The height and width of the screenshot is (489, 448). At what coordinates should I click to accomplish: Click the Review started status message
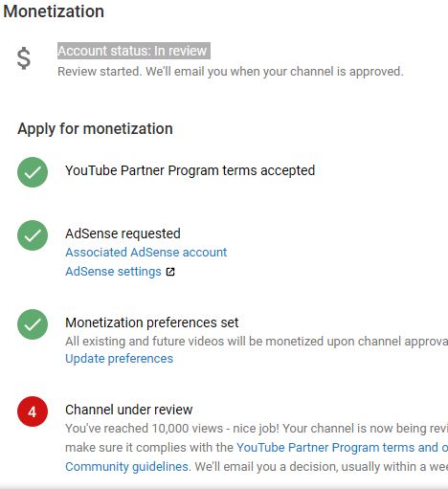click(231, 72)
